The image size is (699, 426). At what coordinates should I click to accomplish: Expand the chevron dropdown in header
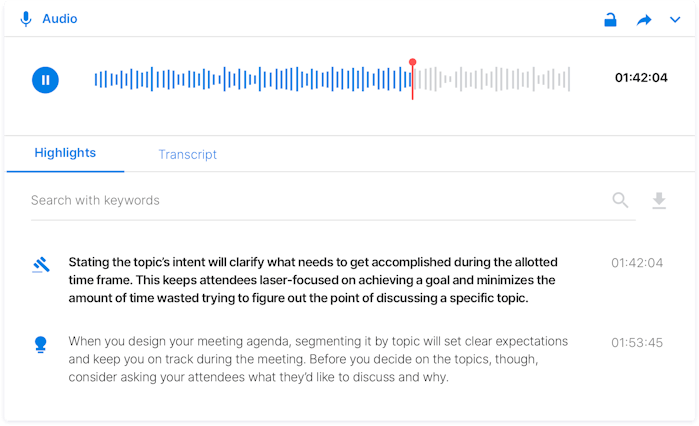(x=675, y=20)
